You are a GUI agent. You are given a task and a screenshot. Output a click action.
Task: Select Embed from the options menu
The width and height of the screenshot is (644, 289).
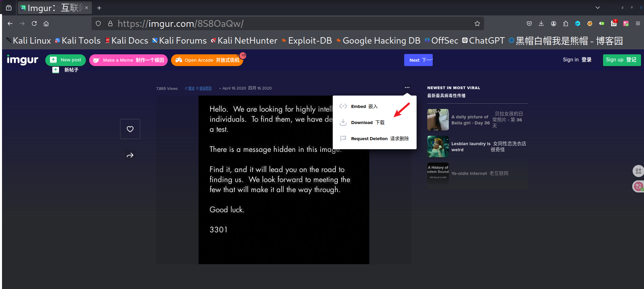coord(358,107)
